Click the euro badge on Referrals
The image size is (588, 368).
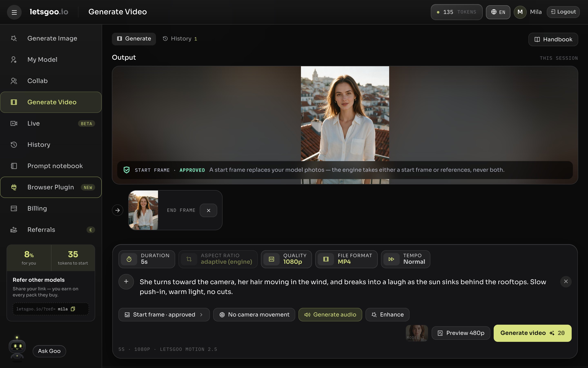pyautogui.click(x=91, y=230)
